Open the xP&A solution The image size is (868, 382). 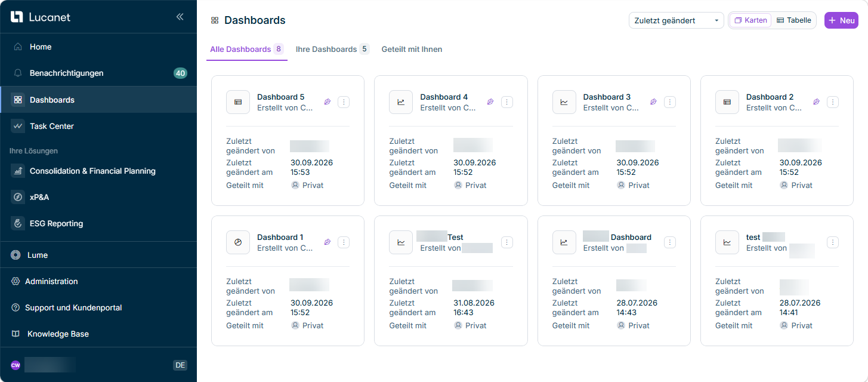click(x=98, y=197)
